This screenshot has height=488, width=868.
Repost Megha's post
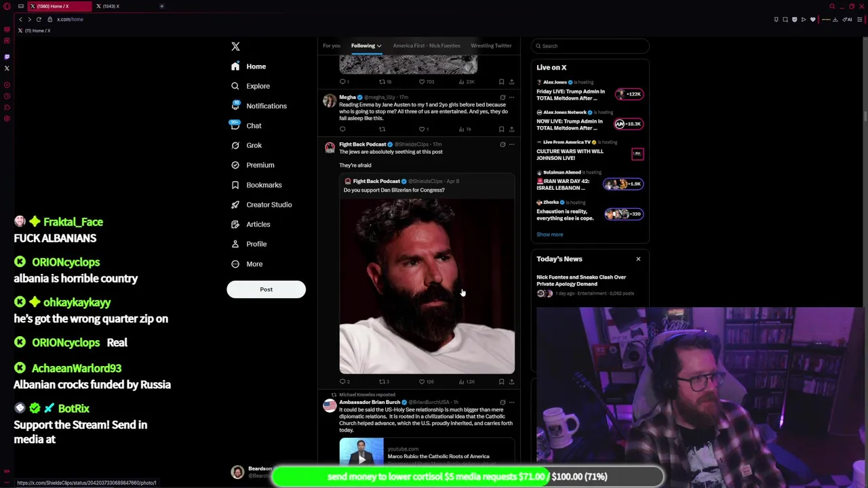pyautogui.click(x=382, y=129)
